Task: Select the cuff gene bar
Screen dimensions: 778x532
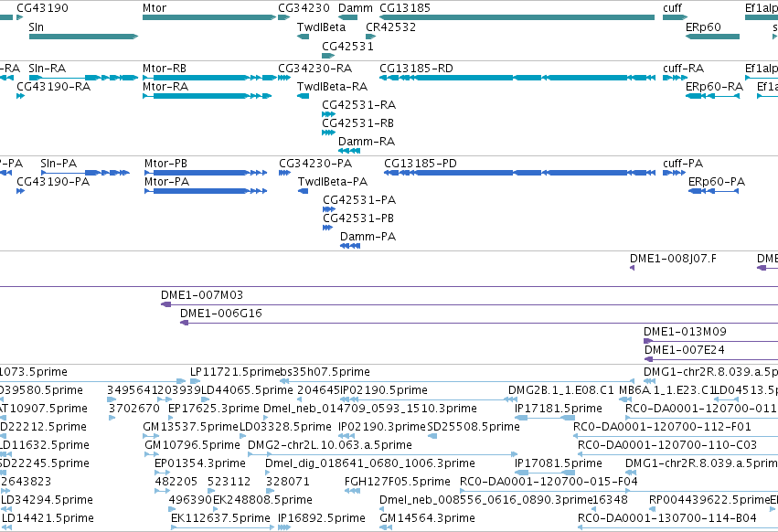Action: (x=675, y=17)
